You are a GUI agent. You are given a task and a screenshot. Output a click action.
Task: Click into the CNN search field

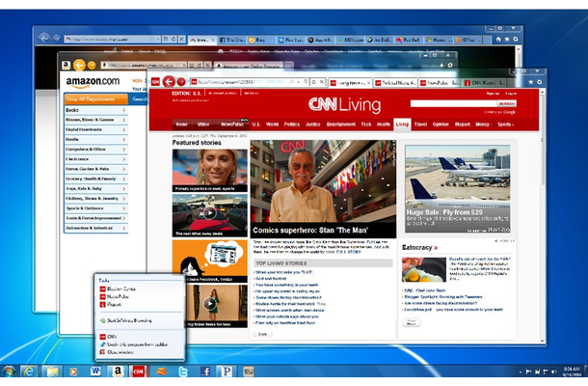454,103
